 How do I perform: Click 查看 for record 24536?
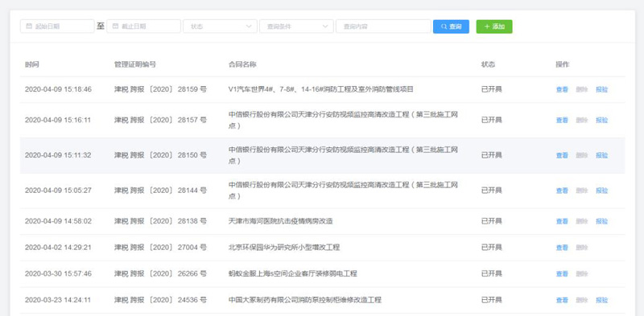562,300
